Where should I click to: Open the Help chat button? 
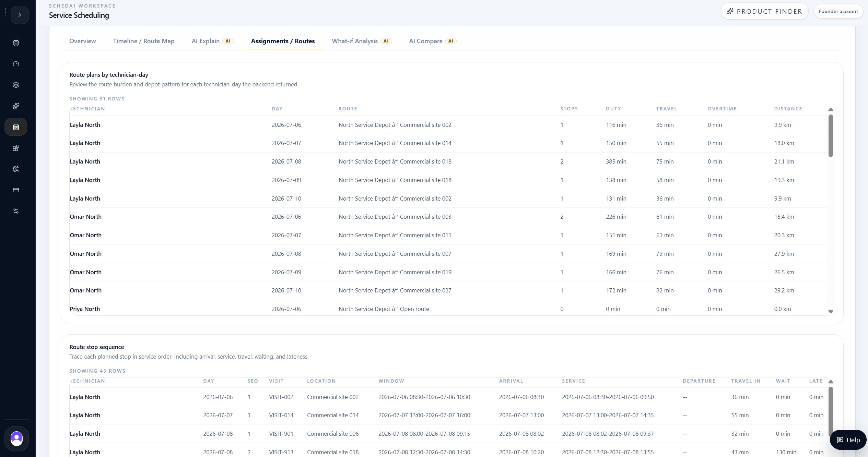click(x=848, y=440)
